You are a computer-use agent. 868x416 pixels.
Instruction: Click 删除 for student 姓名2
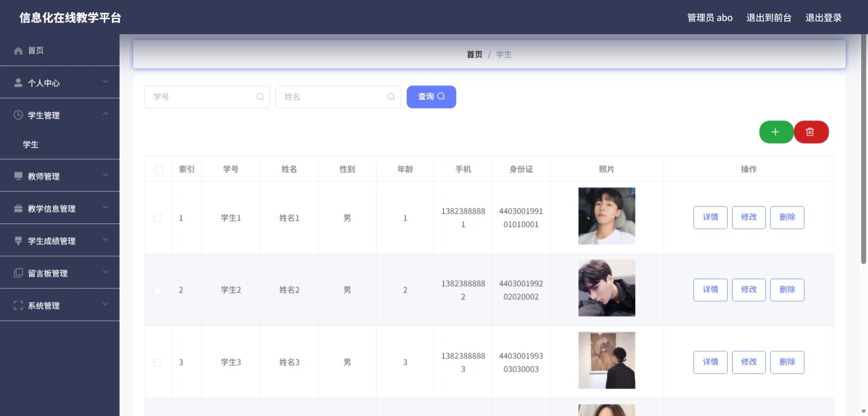click(787, 290)
